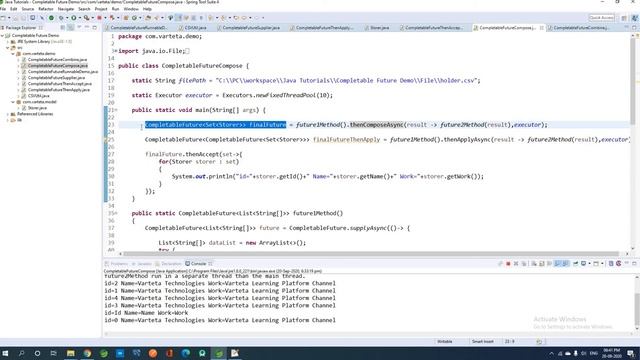Click the green Run toolbar icon
Image resolution: width=640 pixels, height=360 pixels.
74,18
